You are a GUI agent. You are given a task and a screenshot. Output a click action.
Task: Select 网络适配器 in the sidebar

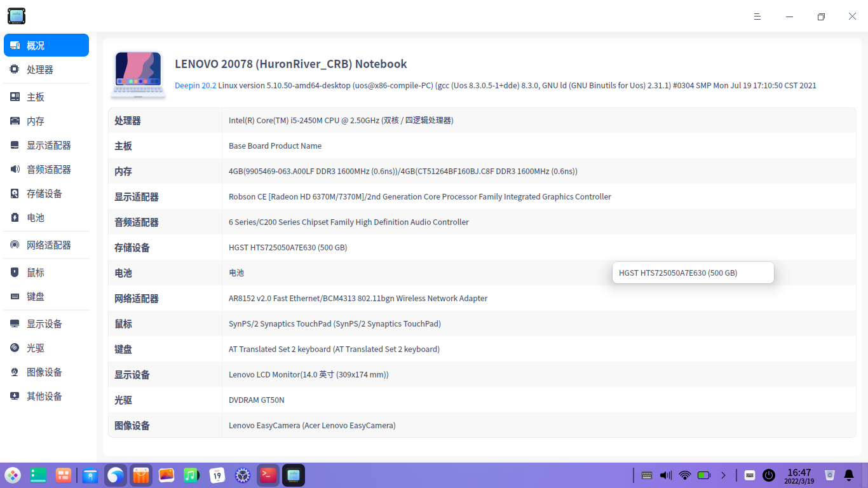[x=46, y=245]
